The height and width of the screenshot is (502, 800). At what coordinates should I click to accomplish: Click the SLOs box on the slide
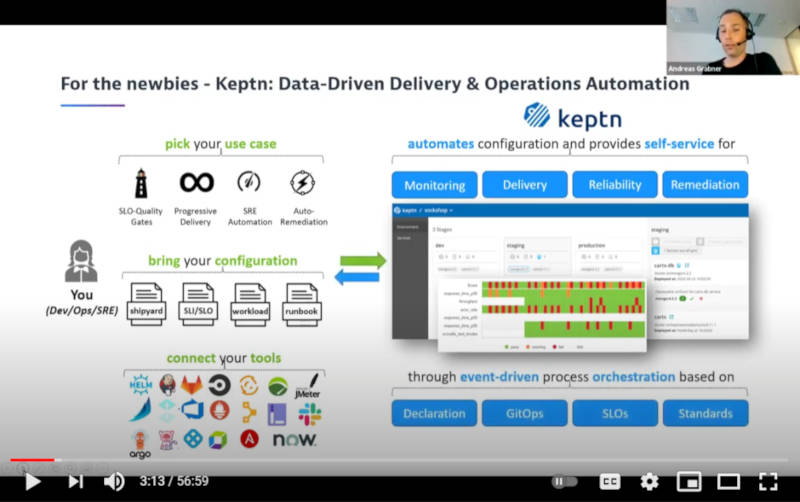click(615, 413)
